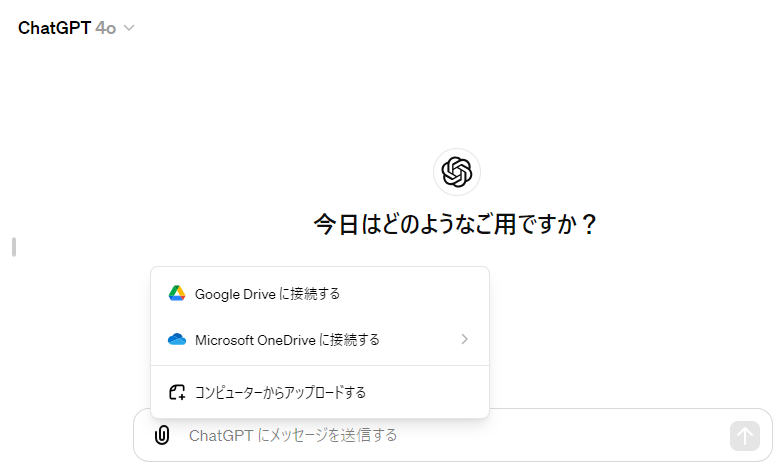The height and width of the screenshot is (465, 780).
Task: Click the ChatGPT logo above the greeting
Action: (x=456, y=171)
